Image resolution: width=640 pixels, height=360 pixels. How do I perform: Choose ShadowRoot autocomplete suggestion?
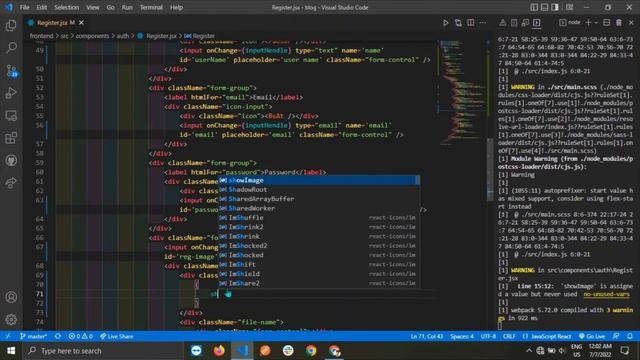pyautogui.click(x=319, y=189)
